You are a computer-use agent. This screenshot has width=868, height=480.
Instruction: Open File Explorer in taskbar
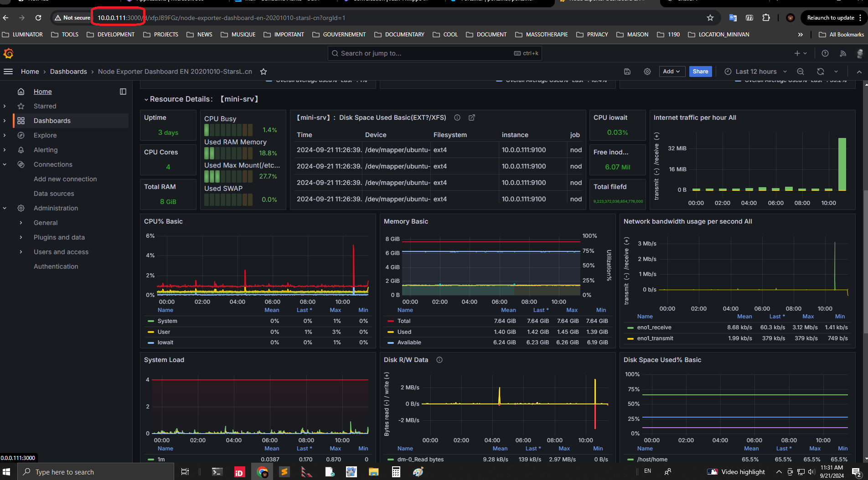click(x=374, y=472)
